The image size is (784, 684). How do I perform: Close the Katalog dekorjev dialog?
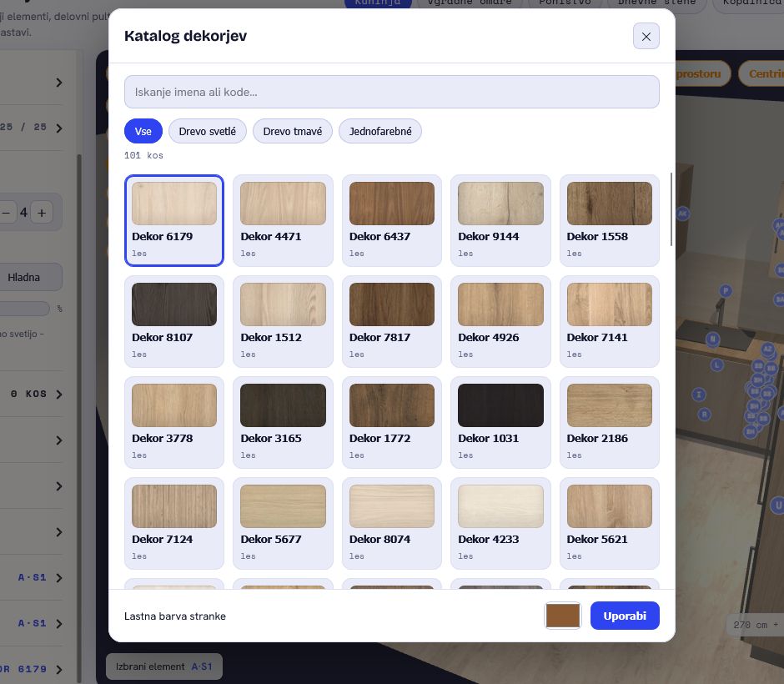pos(646,36)
